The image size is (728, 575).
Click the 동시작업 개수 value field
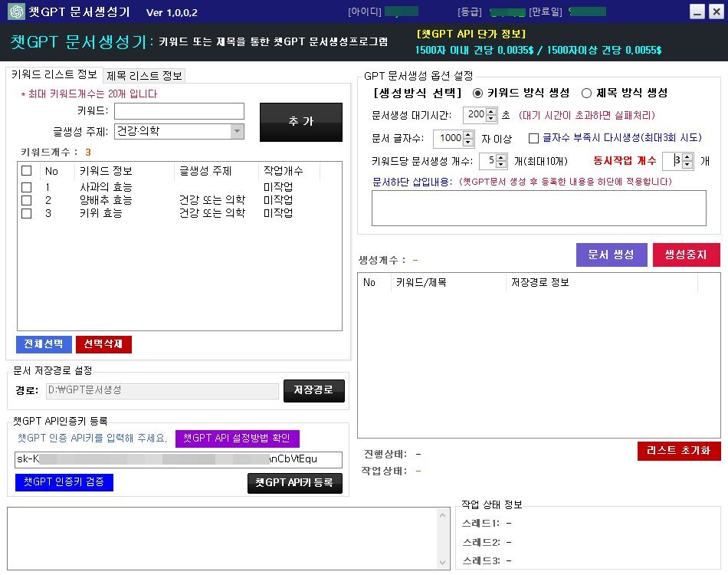coord(672,161)
